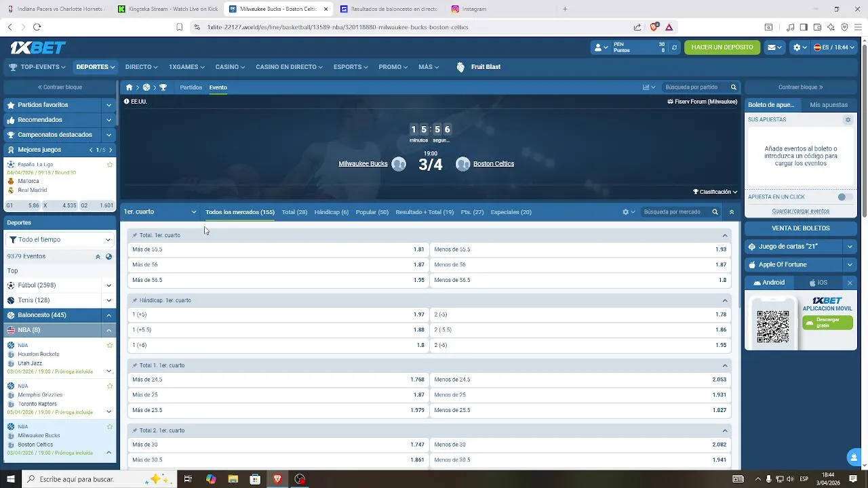The width and height of the screenshot is (868, 488).
Task: Open the Milwaukee Bucks team link
Action: point(363,164)
